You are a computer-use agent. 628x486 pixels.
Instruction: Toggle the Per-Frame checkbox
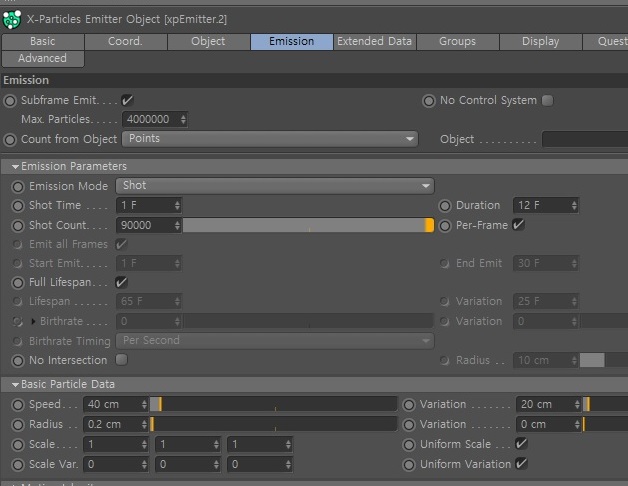(519, 225)
